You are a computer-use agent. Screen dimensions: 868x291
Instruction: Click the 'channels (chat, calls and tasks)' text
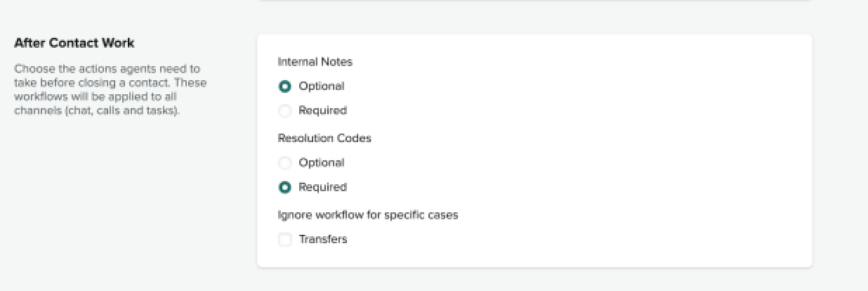pos(97,110)
